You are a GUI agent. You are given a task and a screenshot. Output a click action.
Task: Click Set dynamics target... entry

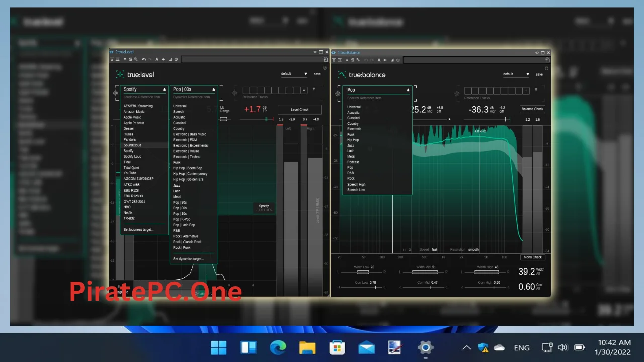[188, 259]
